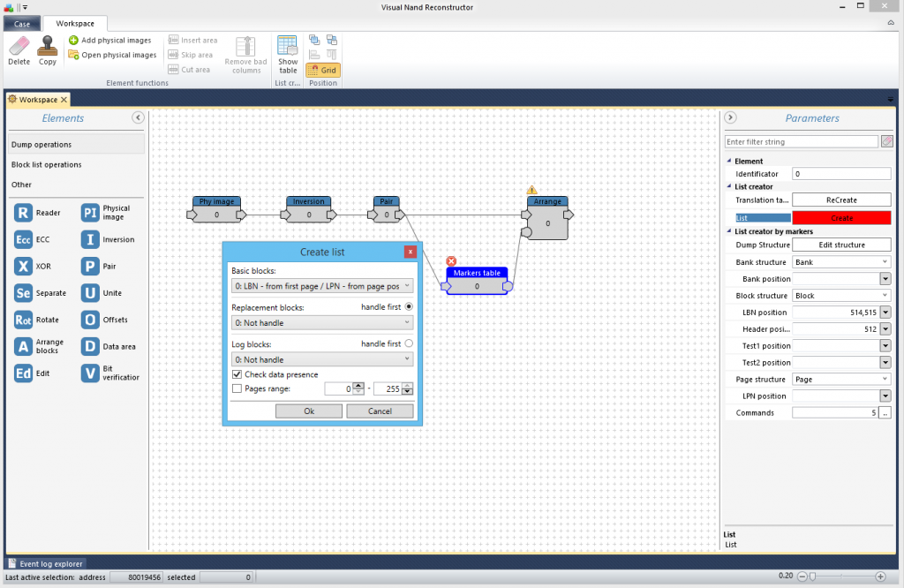Click the Identificator value field
The height and width of the screenshot is (588, 904).
pos(841,174)
